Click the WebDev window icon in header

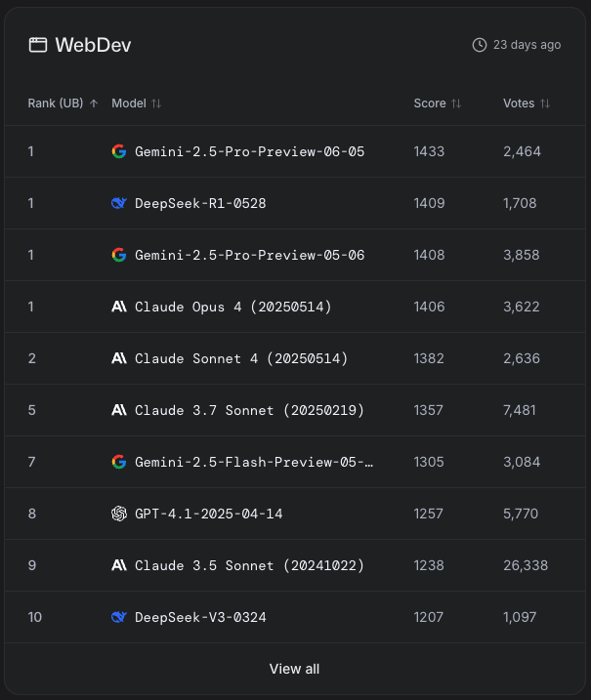pos(38,45)
